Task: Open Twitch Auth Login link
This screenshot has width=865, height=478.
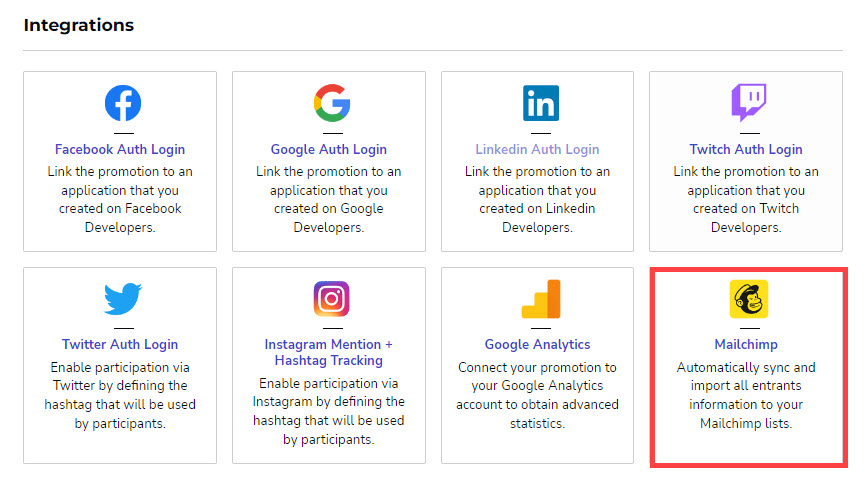Action: coord(746,149)
